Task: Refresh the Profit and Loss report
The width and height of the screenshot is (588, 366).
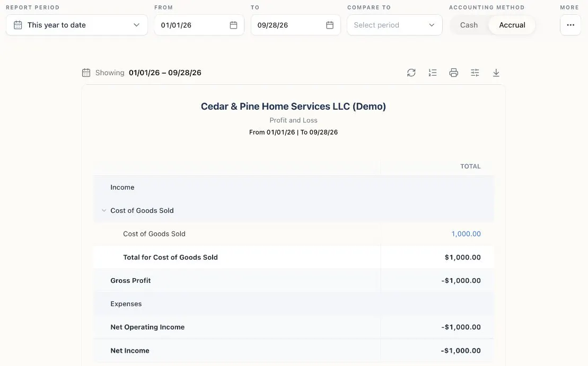Action: (411, 73)
